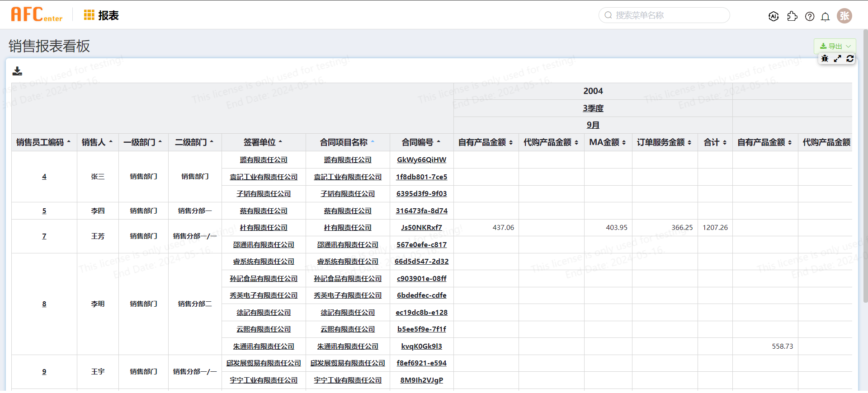Open the 张 user avatar menu
The height and width of the screenshot is (393, 868).
844,16
